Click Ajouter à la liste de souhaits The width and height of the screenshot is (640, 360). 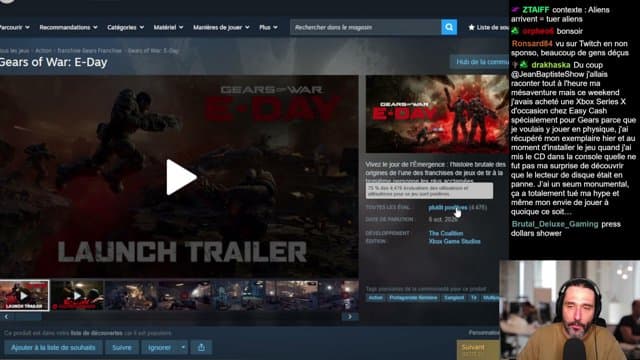click(53, 348)
